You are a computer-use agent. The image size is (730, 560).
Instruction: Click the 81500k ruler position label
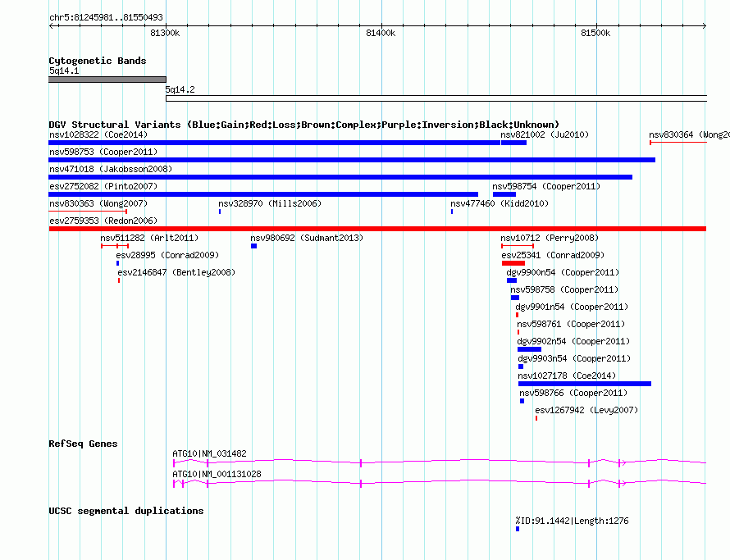[x=596, y=33]
